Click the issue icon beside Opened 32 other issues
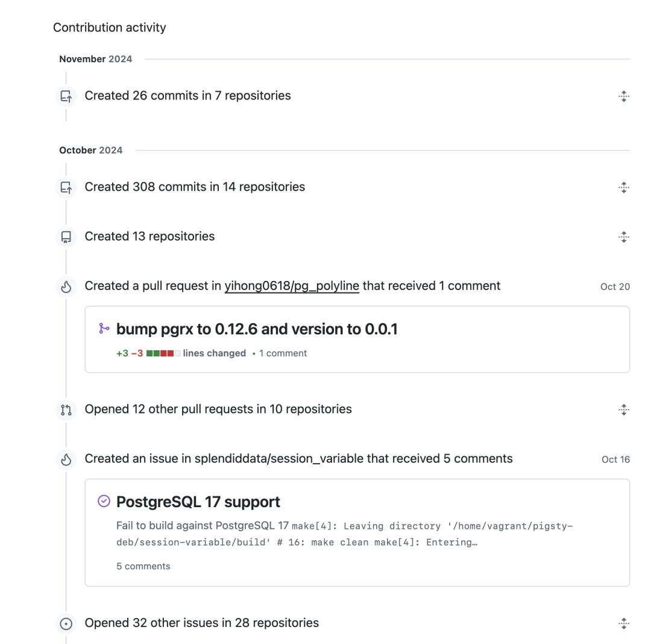651x644 pixels. click(x=66, y=623)
